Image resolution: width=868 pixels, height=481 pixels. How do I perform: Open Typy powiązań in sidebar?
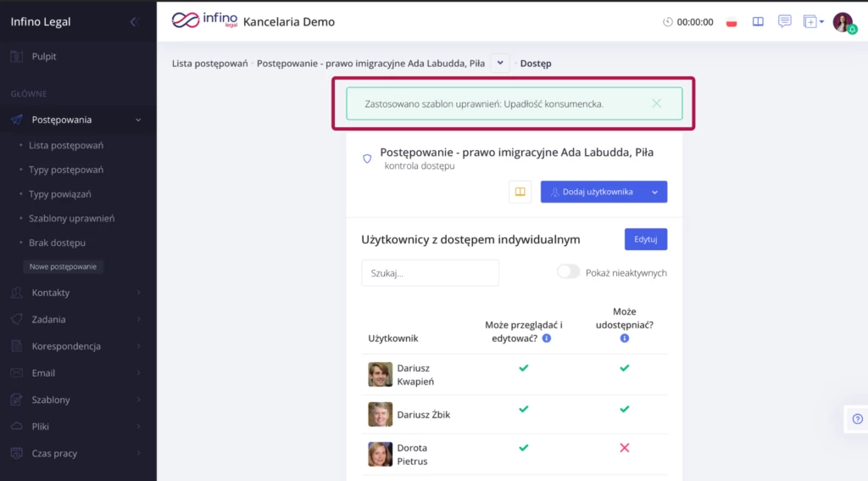(60, 194)
